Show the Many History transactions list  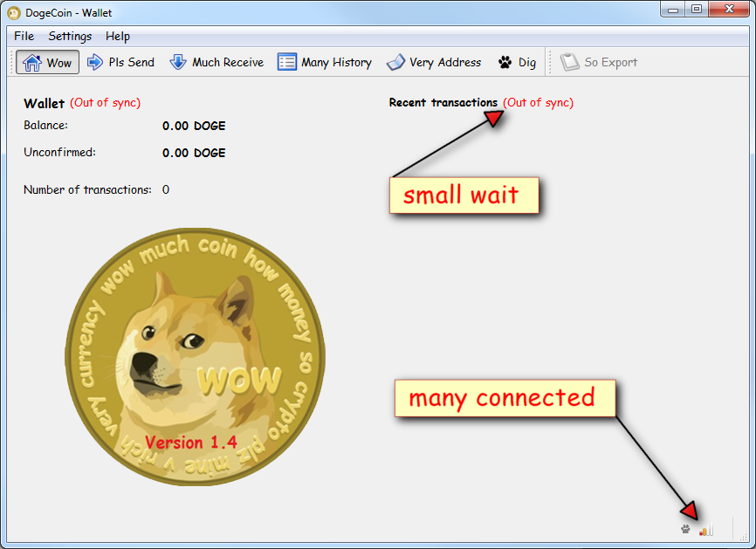(325, 63)
